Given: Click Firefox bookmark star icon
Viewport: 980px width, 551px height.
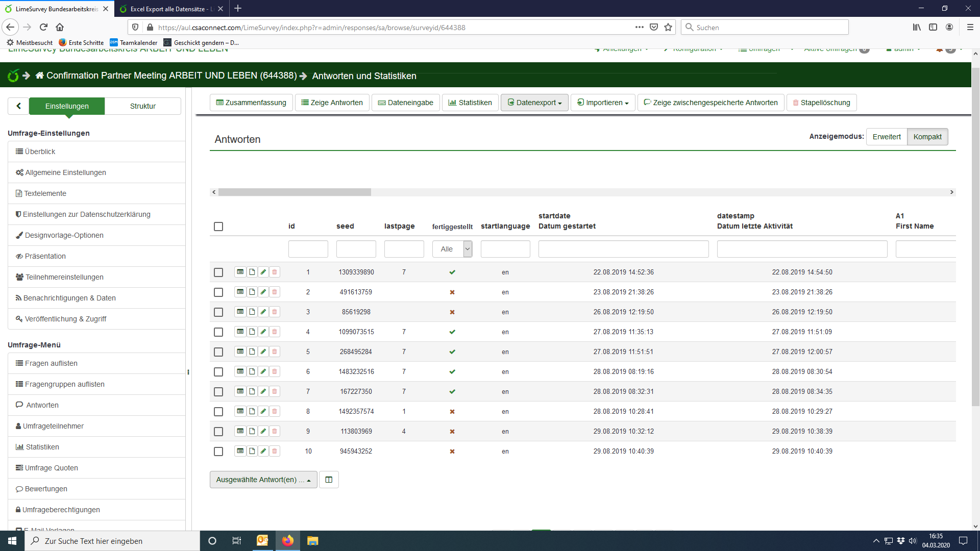Looking at the screenshot, I should [668, 28].
